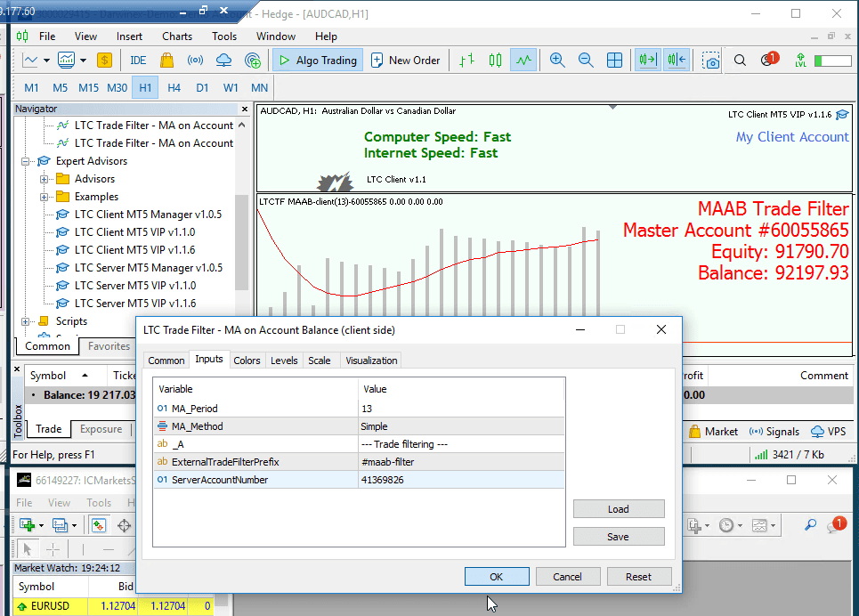Select the M15 timeframe
Viewport: 859px width, 616px height.
tap(88, 88)
